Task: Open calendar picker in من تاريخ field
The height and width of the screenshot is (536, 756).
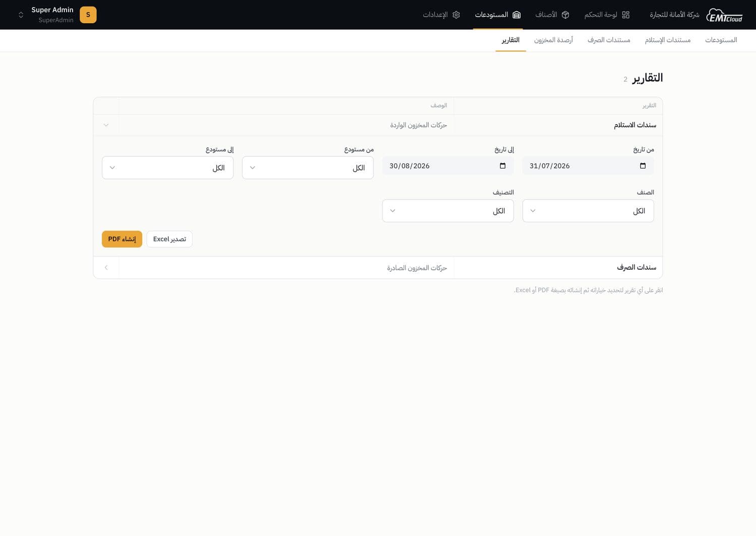Action: [x=643, y=166]
